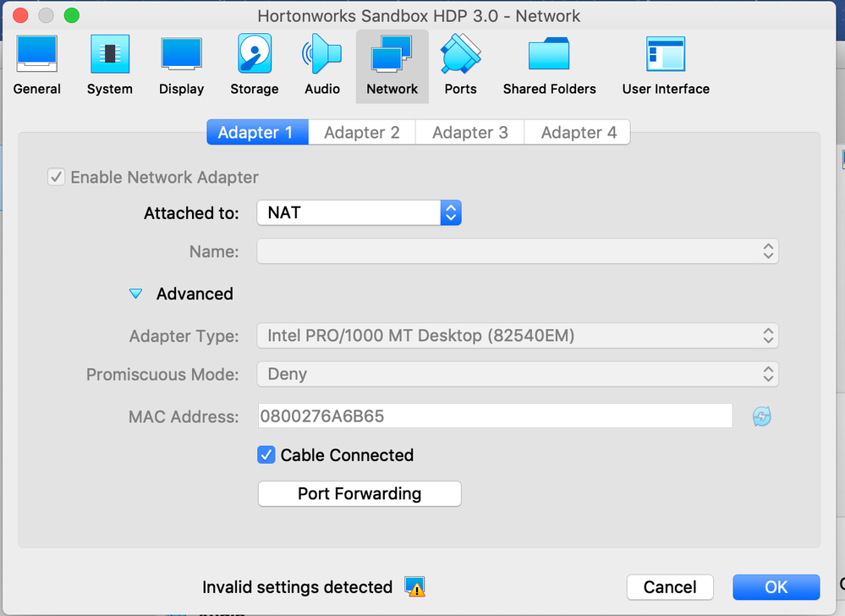Screen dimensions: 845x616
Task: Open the User Interface settings
Action: [x=666, y=65]
